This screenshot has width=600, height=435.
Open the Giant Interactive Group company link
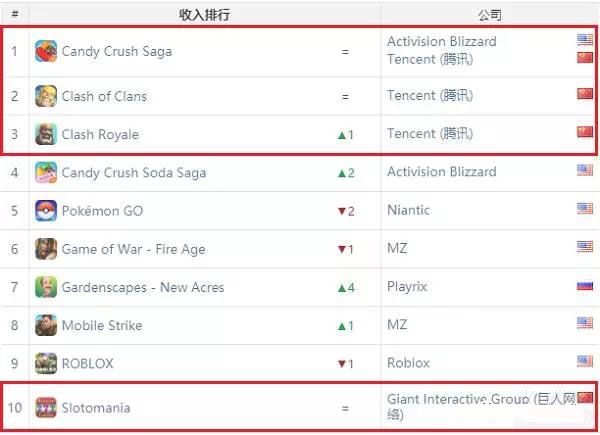click(x=481, y=407)
